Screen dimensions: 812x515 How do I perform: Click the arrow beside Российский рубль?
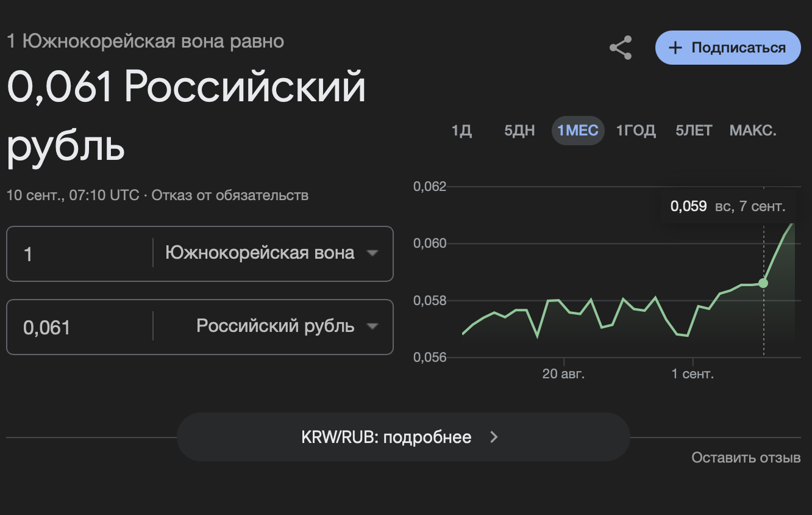click(372, 326)
